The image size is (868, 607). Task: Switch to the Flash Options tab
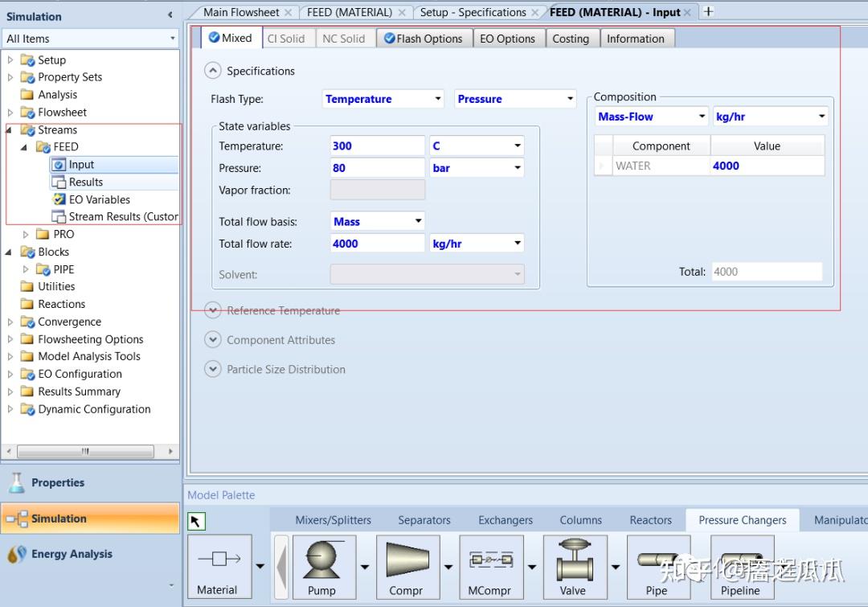pos(424,39)
